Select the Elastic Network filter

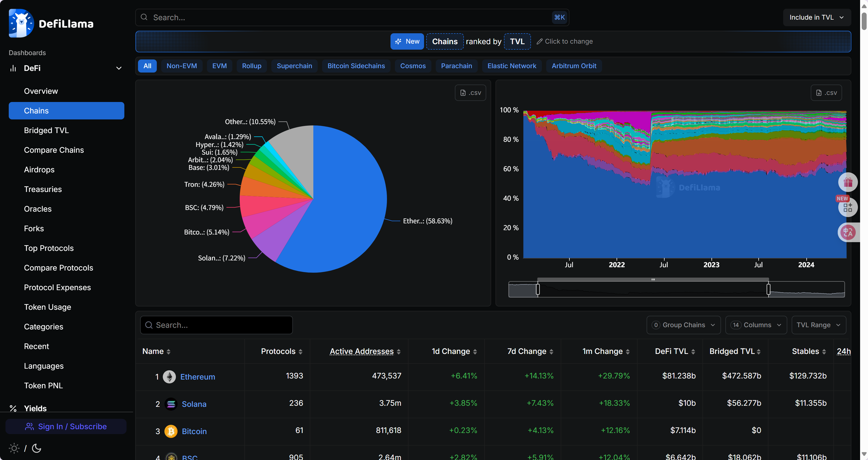(512, 66)
